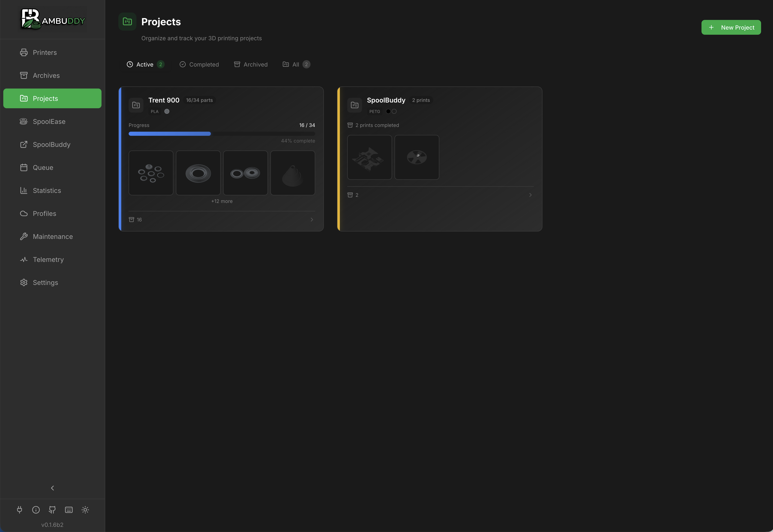
Task: Open the info circle icon in sidebar footer
Action: [36, 510]
